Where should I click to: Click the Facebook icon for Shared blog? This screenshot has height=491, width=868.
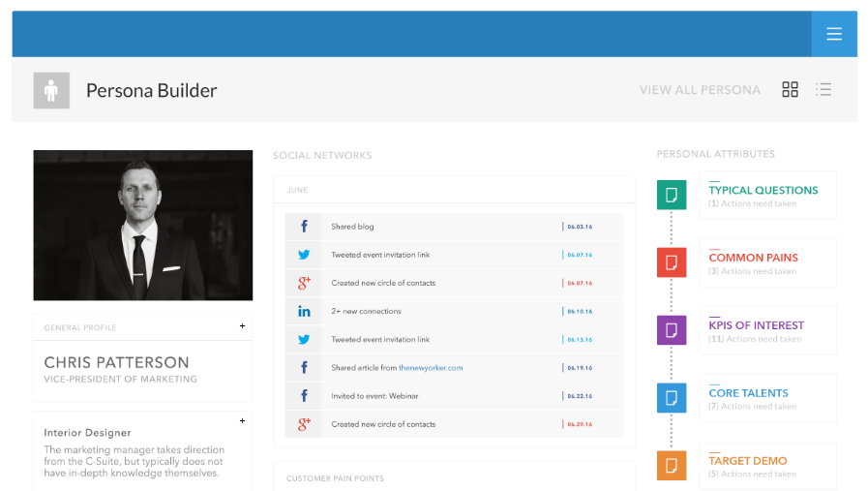tap(303, 226)
